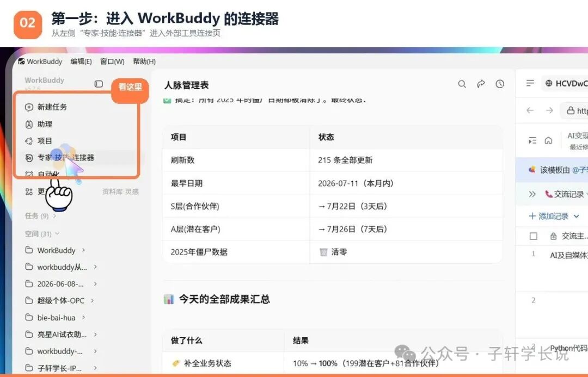Expand the WorkBuddy folder chevron
Image resolution: width=588 pixels, height=377 pixels.
point(83,250)
